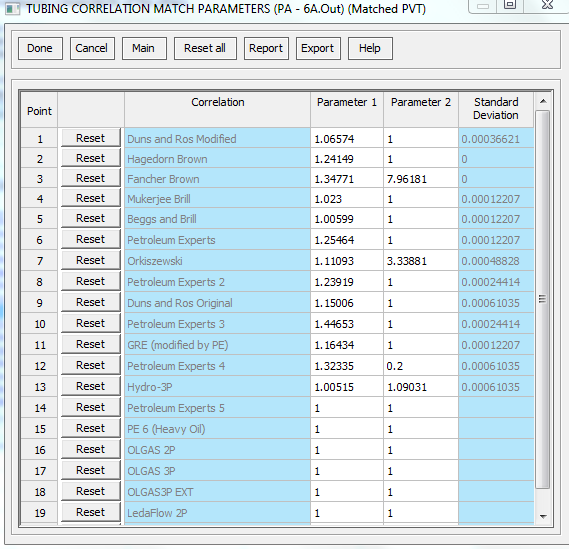This screenshot has width=569, height=549.
Task: Click the Parameter 1 column header
Action: pos(347,109)
